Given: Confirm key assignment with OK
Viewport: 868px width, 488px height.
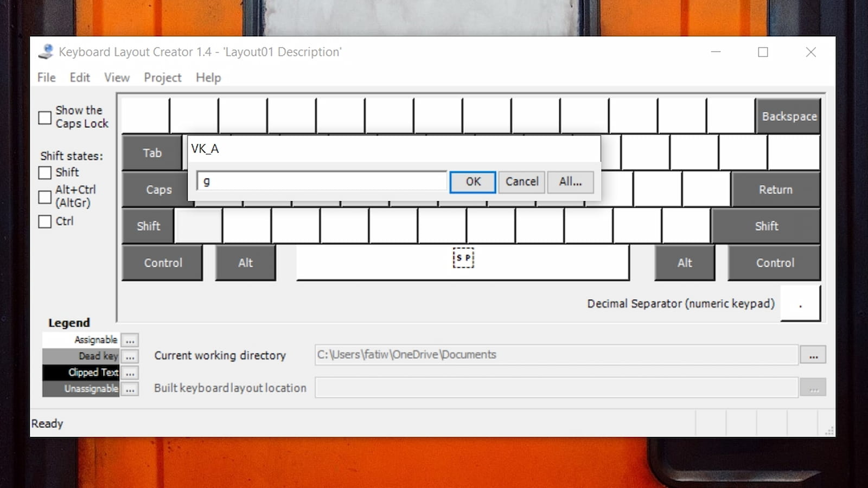Looking at the screenshot, I should (x=473, y=182).
